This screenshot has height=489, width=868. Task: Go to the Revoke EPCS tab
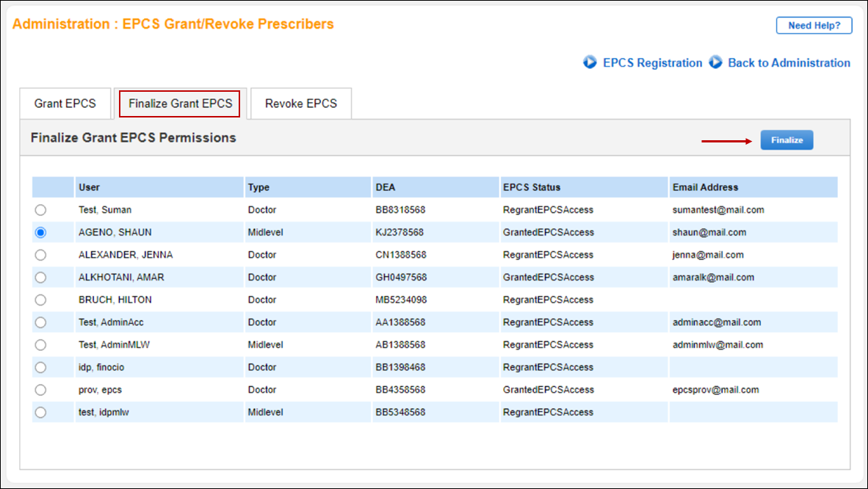(x=301, y=104)
